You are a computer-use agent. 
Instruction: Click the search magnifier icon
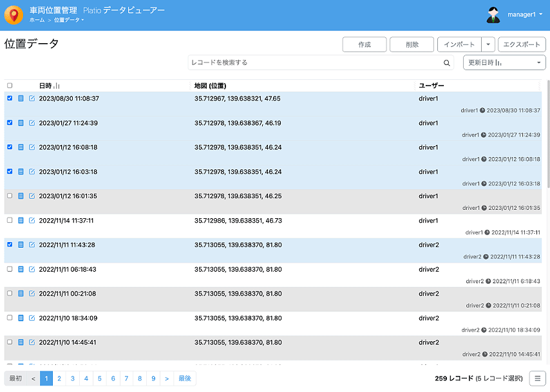[447, 63]
